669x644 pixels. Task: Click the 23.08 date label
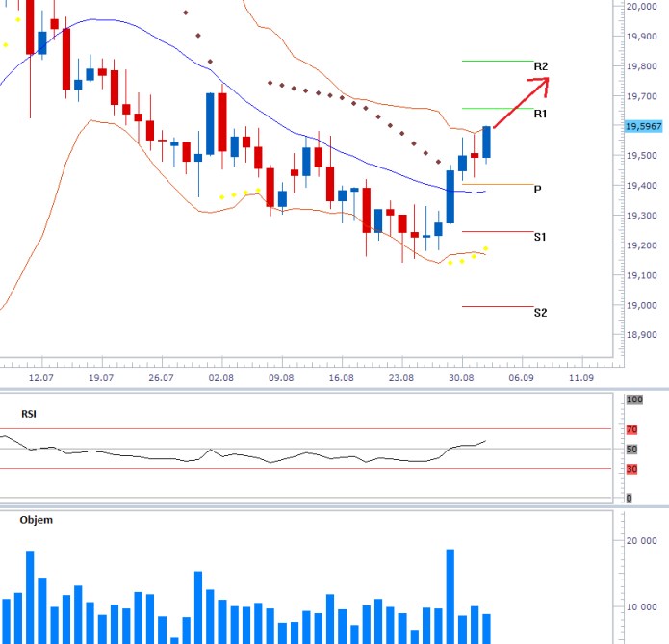tap(401, 378)
